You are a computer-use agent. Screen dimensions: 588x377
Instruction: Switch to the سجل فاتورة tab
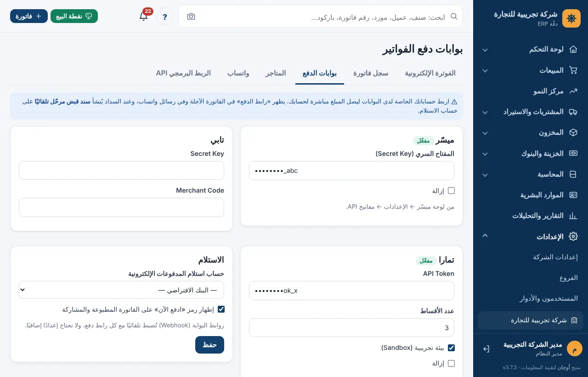(x=371, y=73)
